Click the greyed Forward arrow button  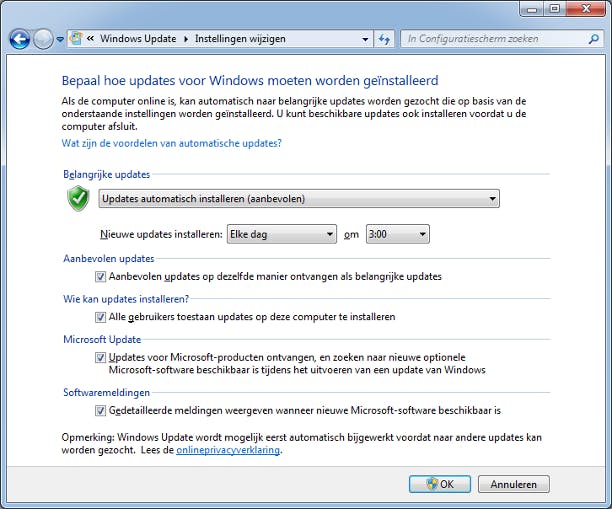(43, 39)
